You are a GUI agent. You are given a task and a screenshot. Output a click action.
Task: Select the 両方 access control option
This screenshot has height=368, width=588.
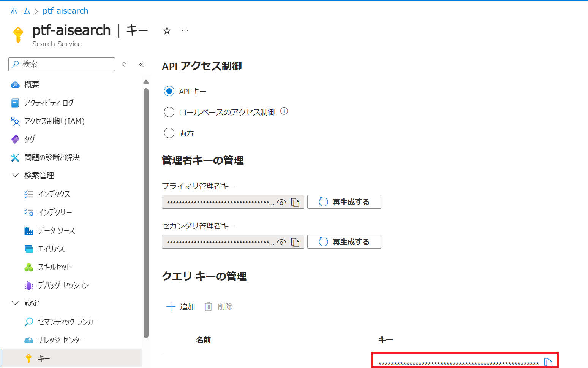(x=169, y=133)
